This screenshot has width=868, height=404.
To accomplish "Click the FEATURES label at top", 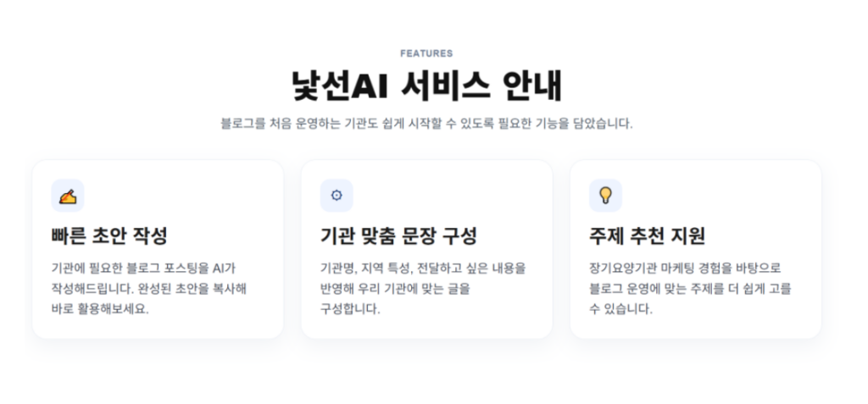I will click(x=426, y=53).
